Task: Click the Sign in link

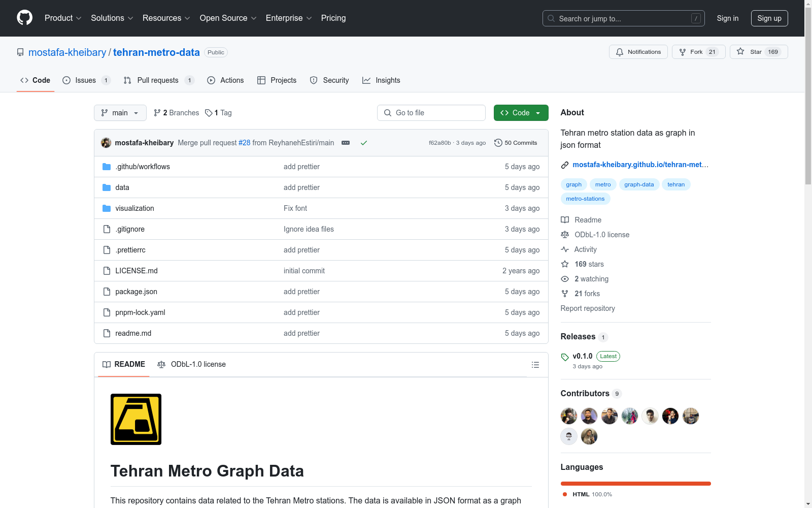Action: [x=727, y=18]
